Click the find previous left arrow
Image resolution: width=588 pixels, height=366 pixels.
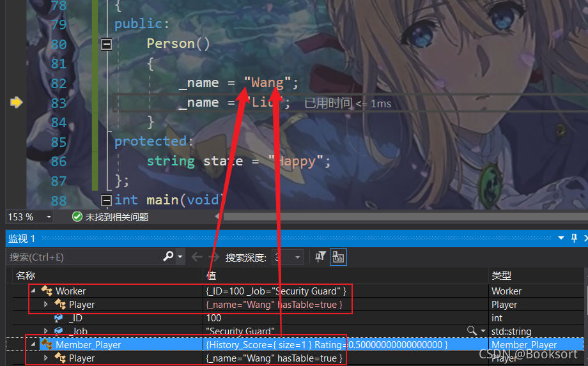point(196,257)
